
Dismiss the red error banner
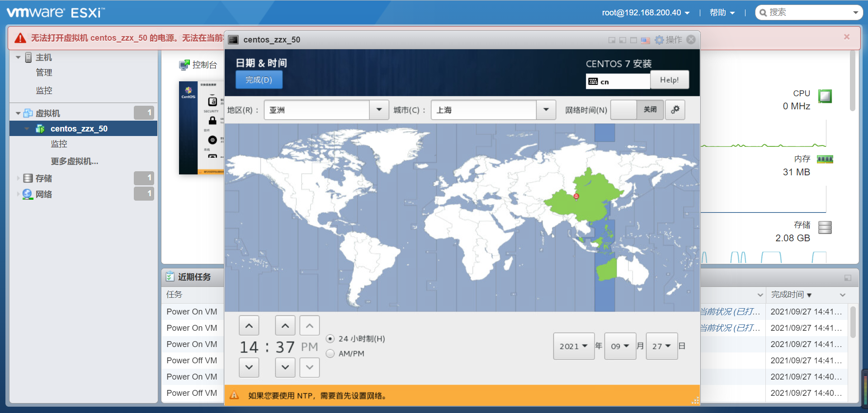click(x=847, y=37)
